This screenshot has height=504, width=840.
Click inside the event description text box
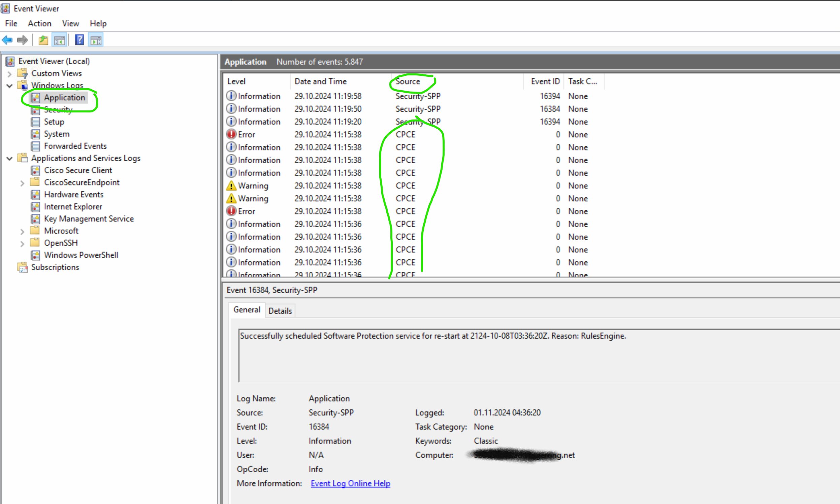(510, 357)
